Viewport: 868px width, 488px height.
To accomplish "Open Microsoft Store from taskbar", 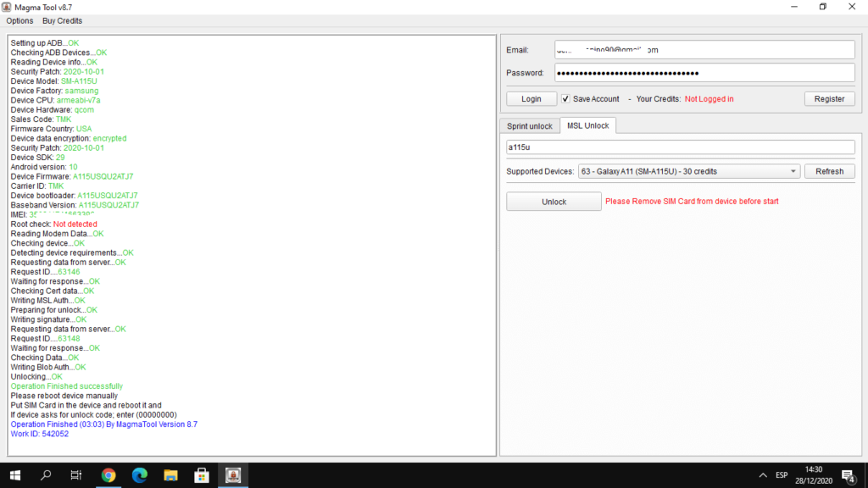I will point(202,475).
